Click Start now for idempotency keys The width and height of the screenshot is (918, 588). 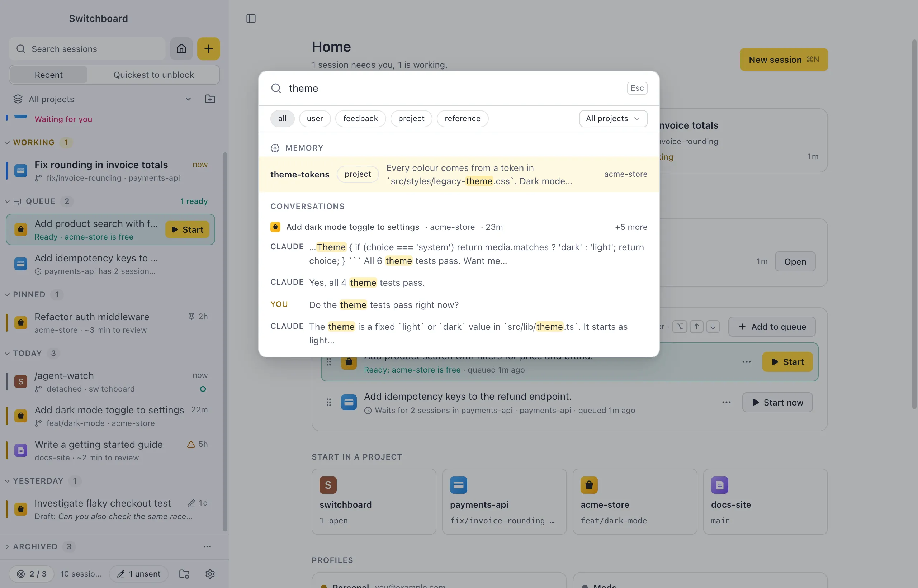(x=777, y=402)
